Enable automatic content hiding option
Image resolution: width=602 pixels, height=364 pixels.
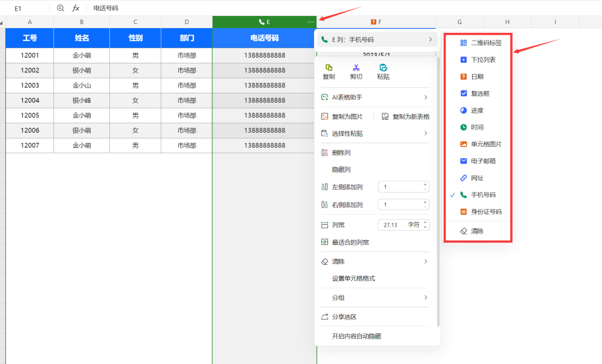point(356,336)
